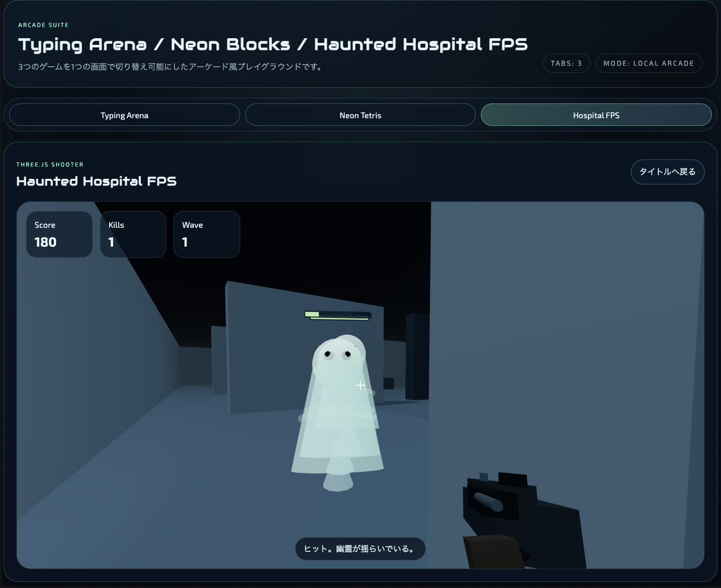721x588 pixels.
Task: Open the Neon Tetris tab
Action: tap(360, 115)
